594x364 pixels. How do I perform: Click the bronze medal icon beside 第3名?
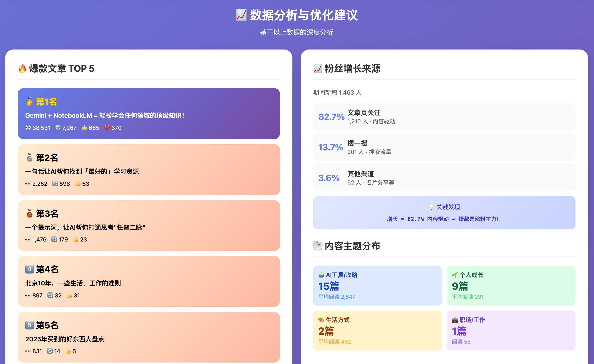[x=29, y=213]
